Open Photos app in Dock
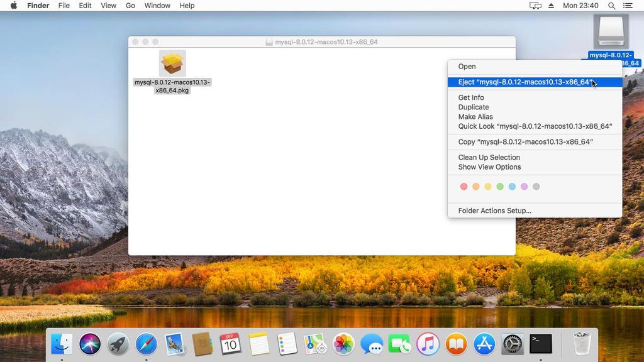This screenshot has width=644, height=362. click(x=343, y=344)
